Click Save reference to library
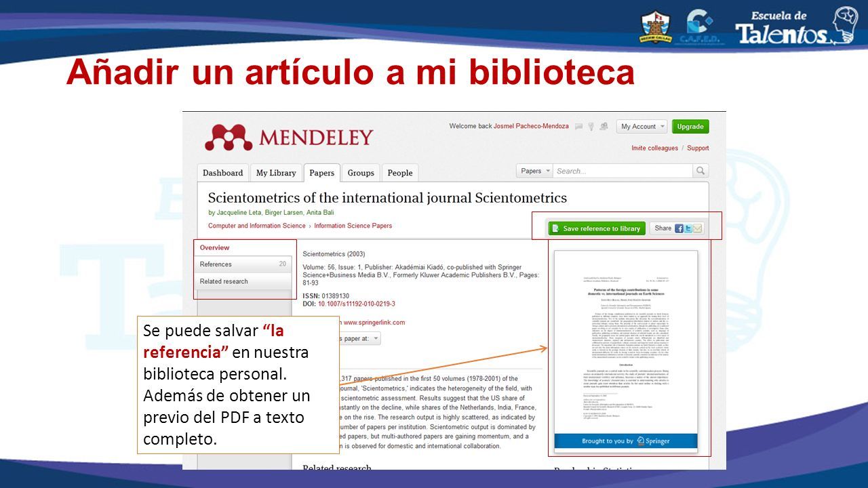The width and height of the screenshot is (868, 488). pyautogui.click(x=597, y=228)
